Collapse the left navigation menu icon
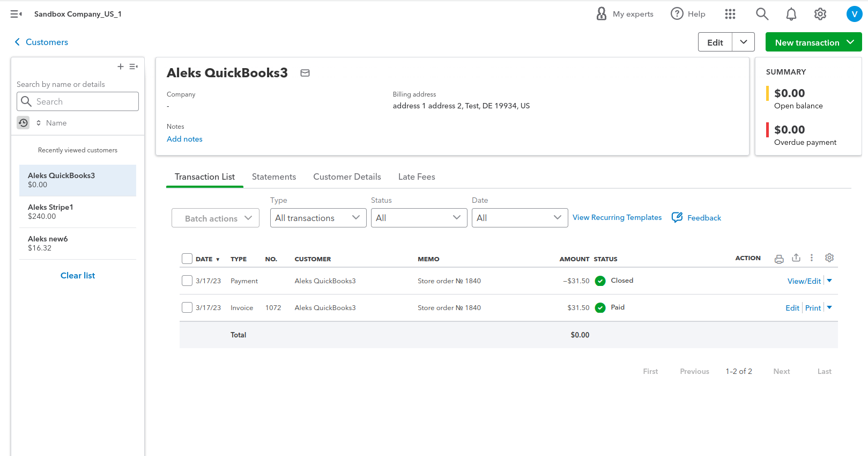This screenshot has width=868, height=456. (16, 14)
